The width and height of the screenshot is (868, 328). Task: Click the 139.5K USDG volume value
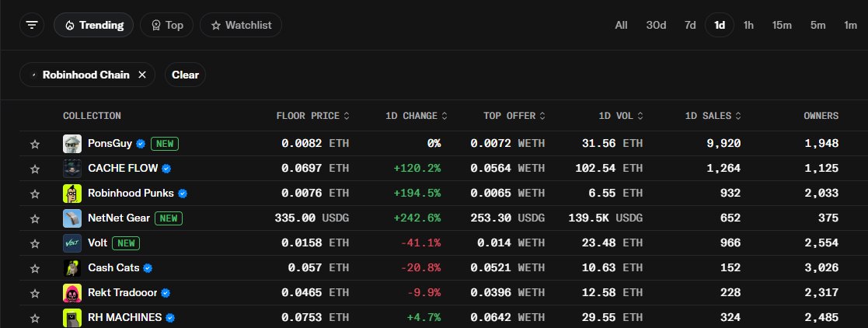[605, 218]
